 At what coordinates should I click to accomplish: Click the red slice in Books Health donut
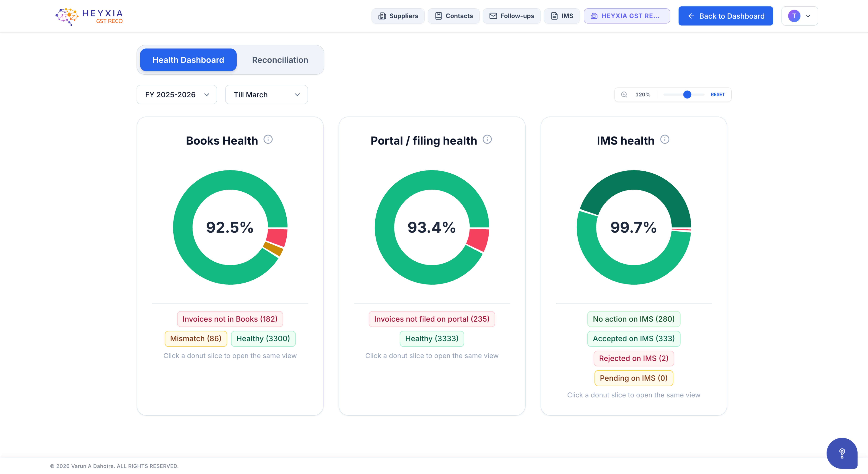(277, 237)
